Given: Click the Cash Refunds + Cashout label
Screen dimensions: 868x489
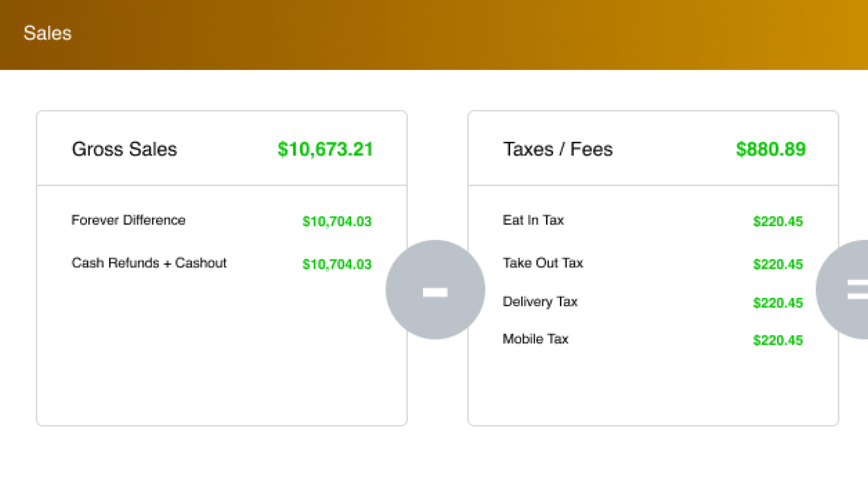Looking at the screenshot, I should 149,263.
